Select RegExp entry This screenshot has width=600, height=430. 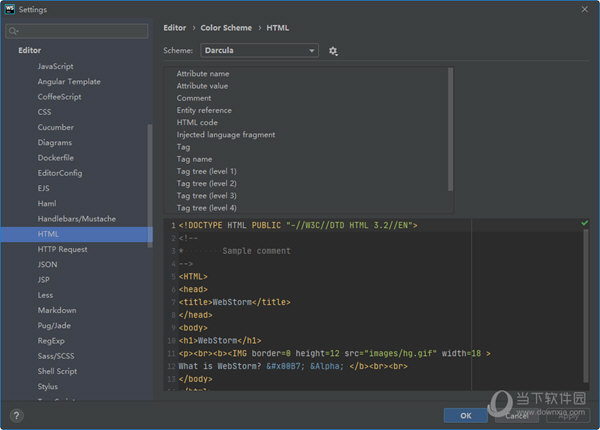pos(51,341)
